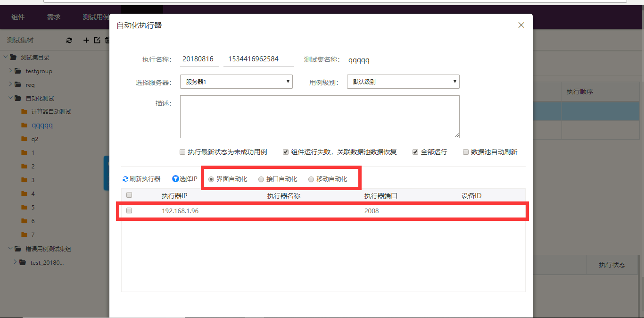Click into the 描述 text area

click(320, 117)
